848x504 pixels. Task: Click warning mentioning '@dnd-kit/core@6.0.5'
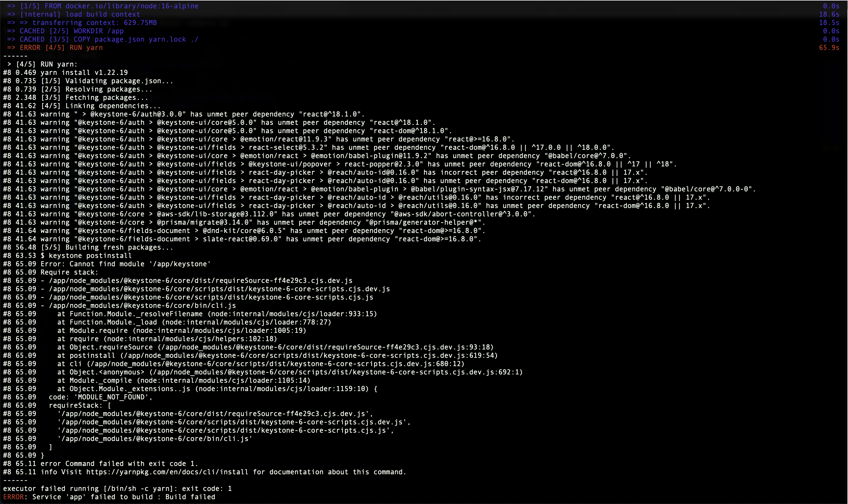click(x=244, y=231)
